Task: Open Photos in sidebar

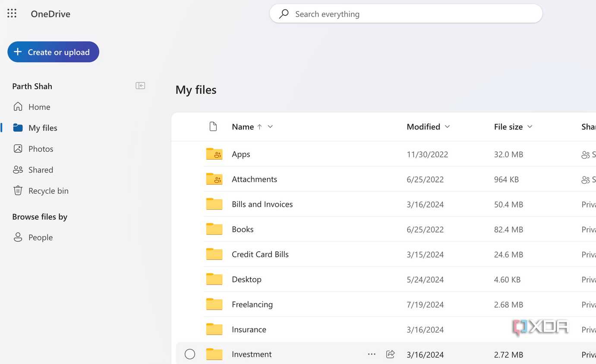Action: 33,149
